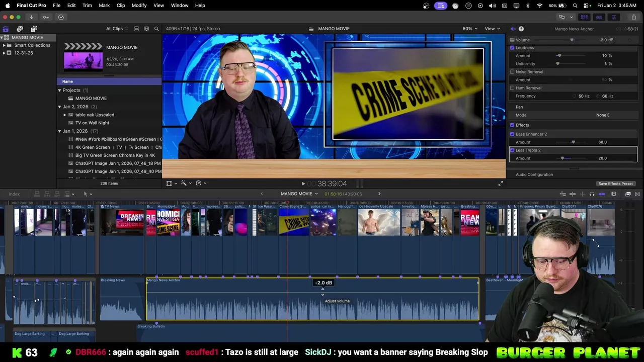The image size is (644, 362).
Task: Open the Titles and Generators sidebar
Action: coord(34,29)
